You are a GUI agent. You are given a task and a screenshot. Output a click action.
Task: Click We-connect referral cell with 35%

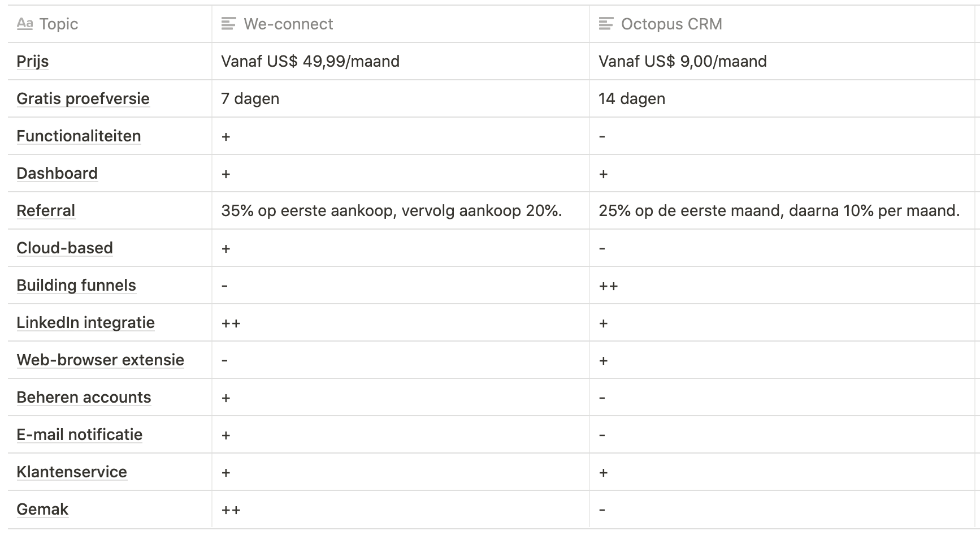click(401, 210)
